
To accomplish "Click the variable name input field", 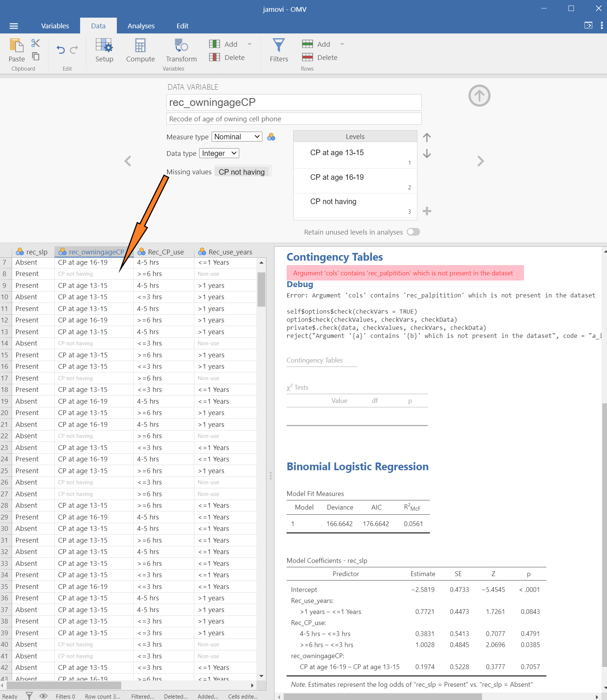I will pyautogui.click(x=294, y=103).
